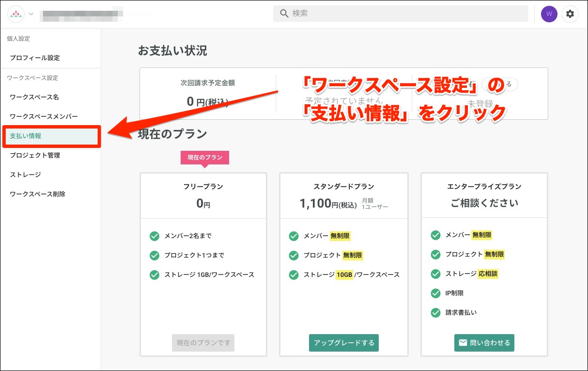Click check icon beside メンバー2名まで

click(155, 236)
